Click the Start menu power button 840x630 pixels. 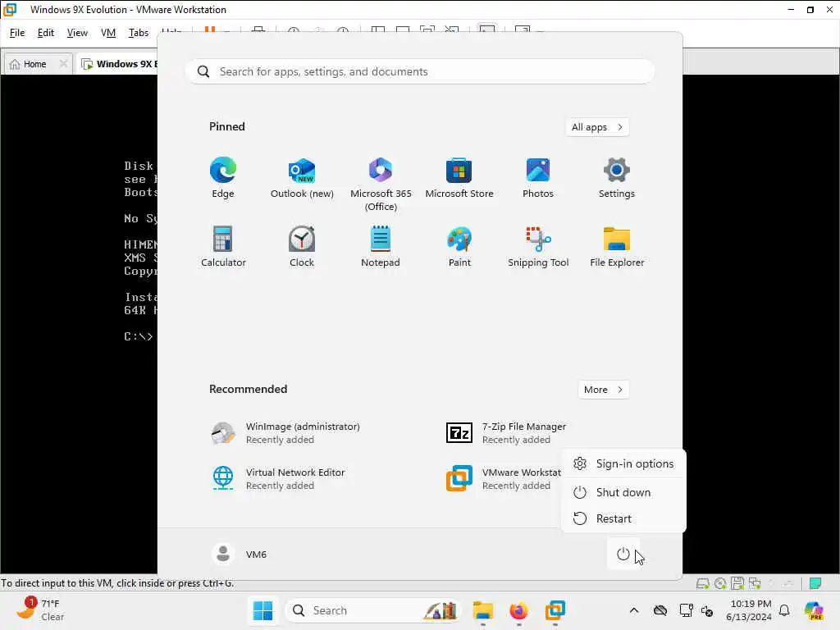click(x=623, y=554)
